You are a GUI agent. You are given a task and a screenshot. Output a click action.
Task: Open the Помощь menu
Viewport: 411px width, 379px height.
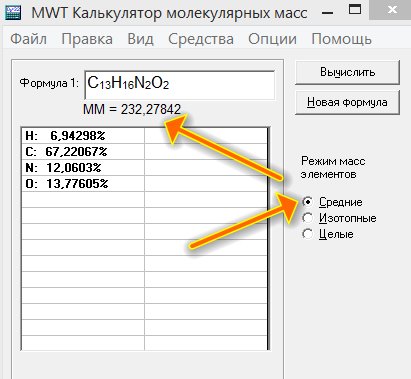pyautogui.click(x=341, y=39)
